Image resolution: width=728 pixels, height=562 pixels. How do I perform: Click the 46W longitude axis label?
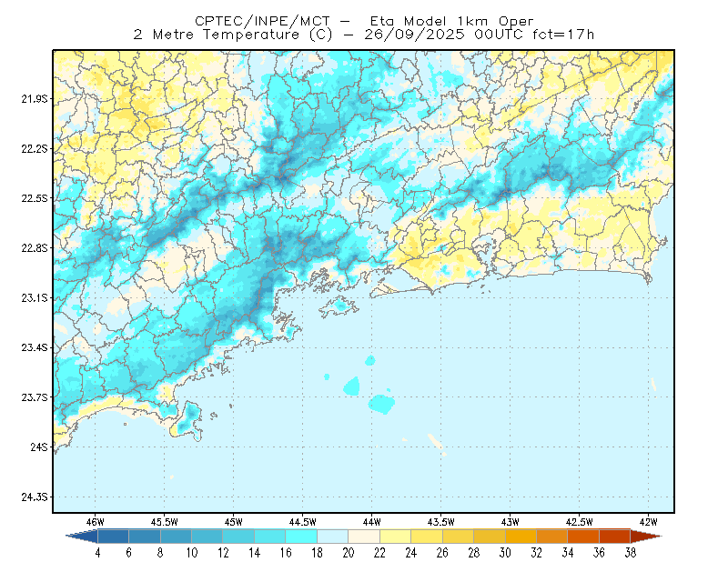click(x=95, y=522)
